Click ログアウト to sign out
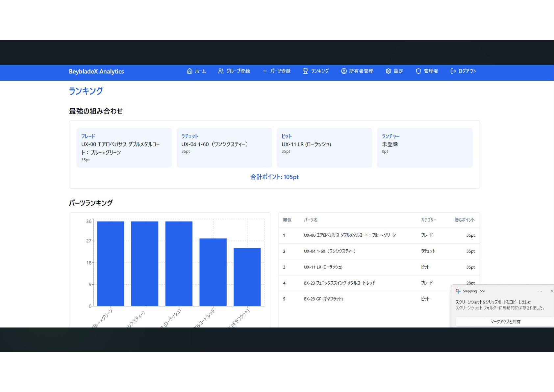Image resolution: width=554 pixels, height=392 pixels. [x=463, y=71]
